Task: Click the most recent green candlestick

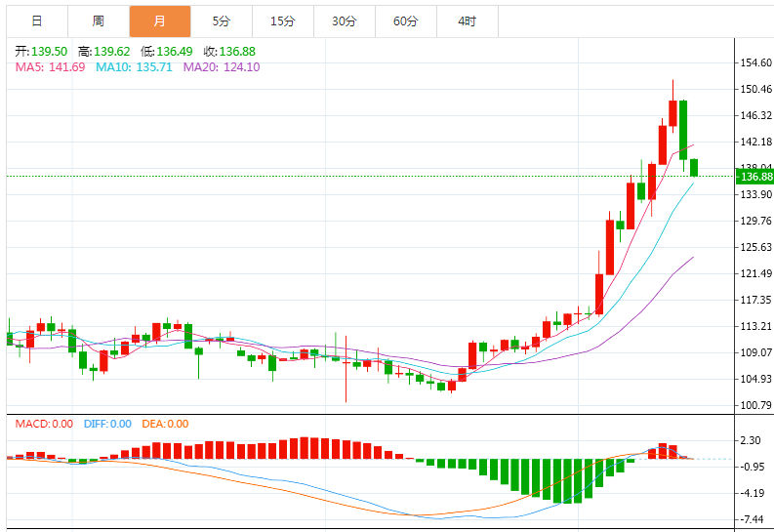Action: (x=694, y=168)
